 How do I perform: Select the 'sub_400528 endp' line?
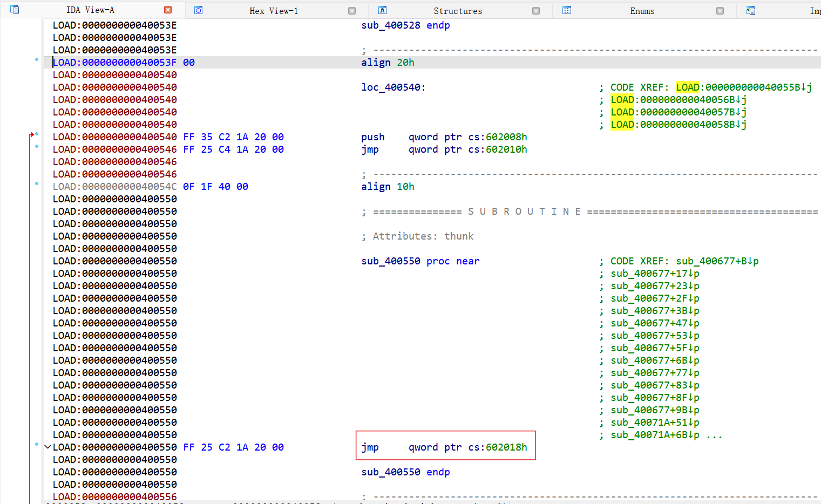405,25
